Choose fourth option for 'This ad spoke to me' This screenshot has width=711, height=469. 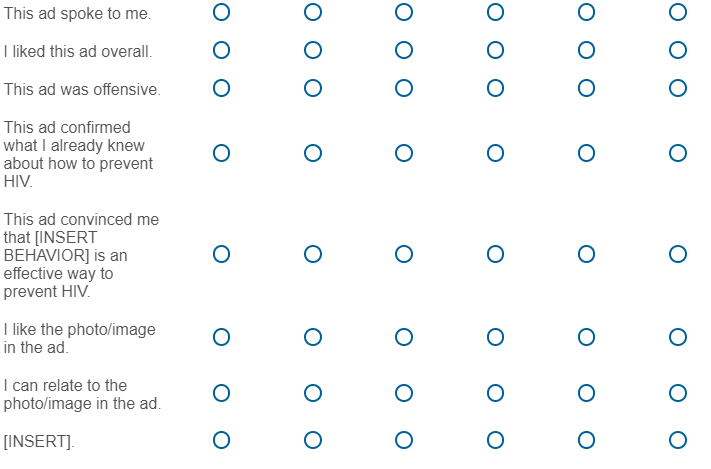[x=495, y=12]
